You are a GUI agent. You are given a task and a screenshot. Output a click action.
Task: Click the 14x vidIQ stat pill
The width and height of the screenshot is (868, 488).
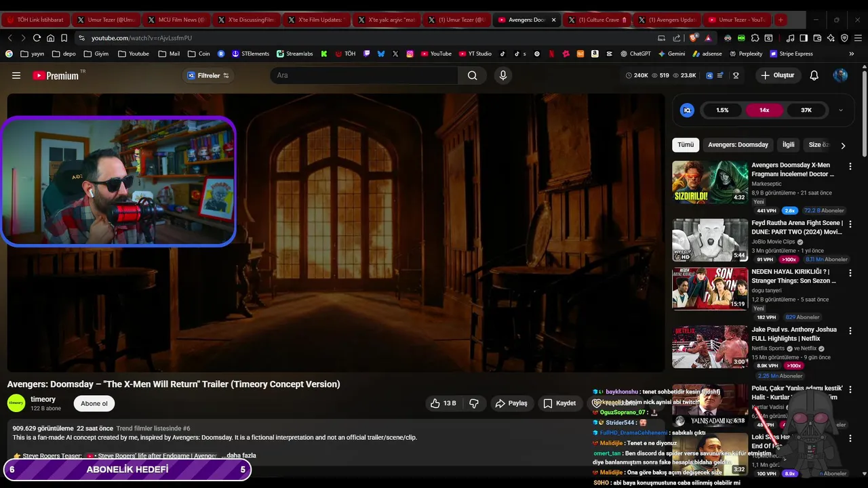pyautogui.click(x=764, y=110)
